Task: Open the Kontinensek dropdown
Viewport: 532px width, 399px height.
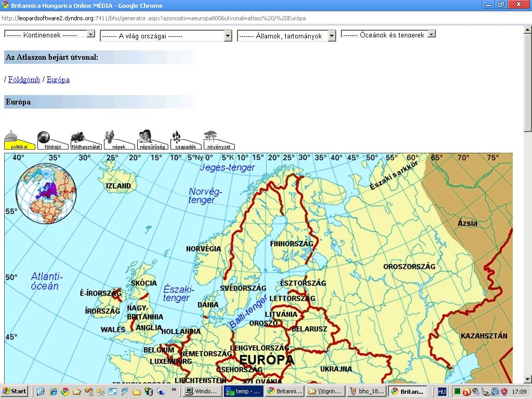Action: [x=49, y=34]
